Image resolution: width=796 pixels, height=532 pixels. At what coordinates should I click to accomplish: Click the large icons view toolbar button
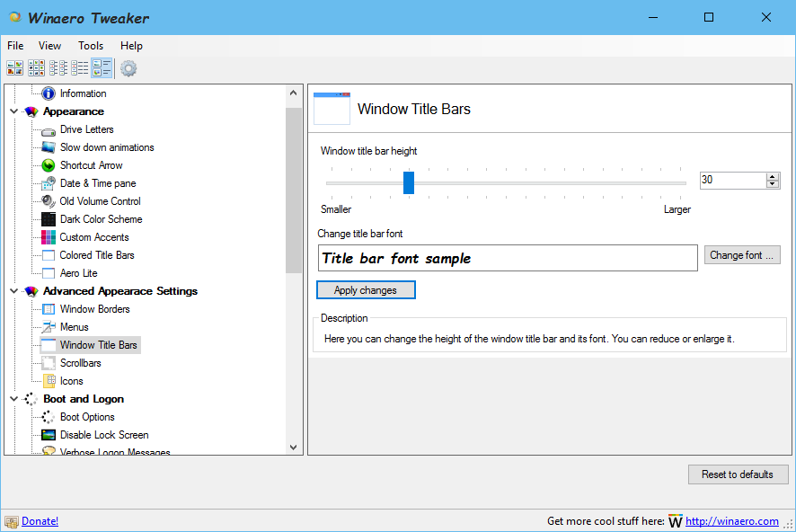(x=15, y=68)
